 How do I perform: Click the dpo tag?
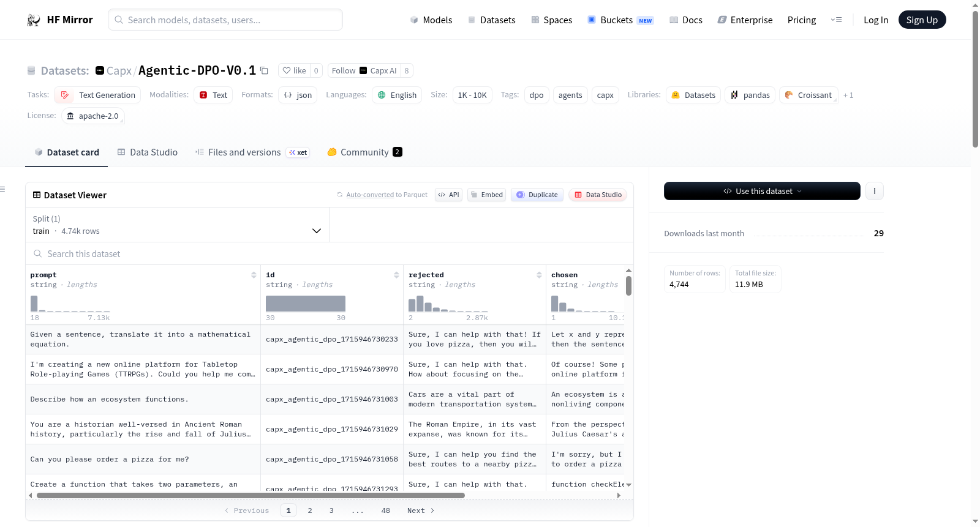[537, 95]
